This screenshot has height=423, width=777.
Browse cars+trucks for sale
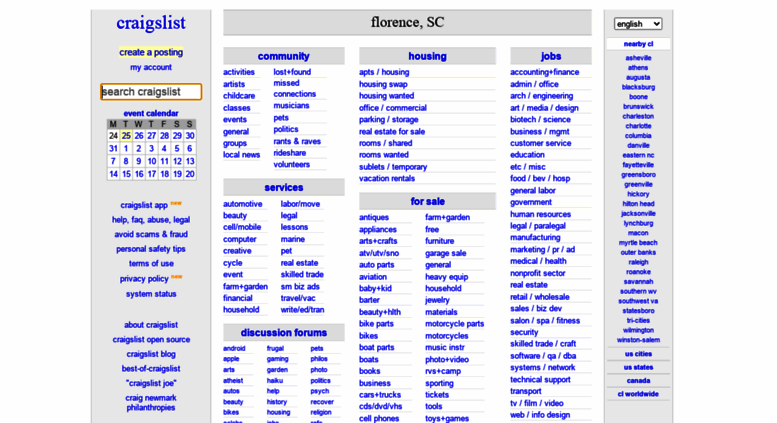pos(380,395)
